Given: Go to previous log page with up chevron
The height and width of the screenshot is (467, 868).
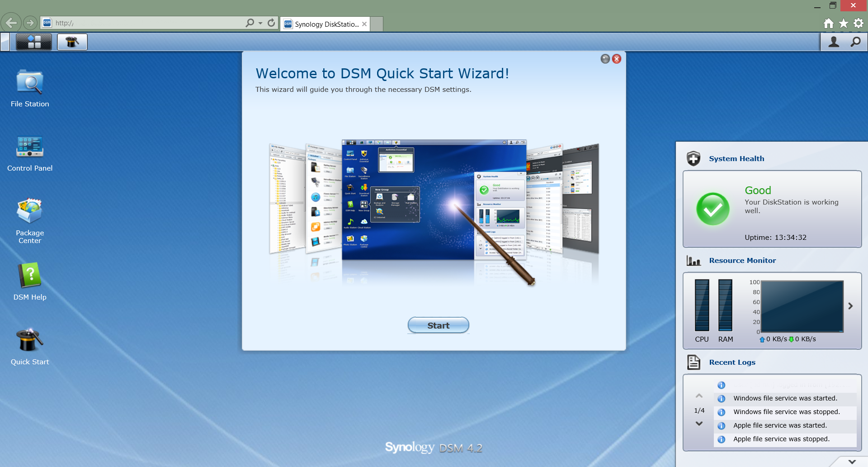Looking at the screenshot, I should tap(699, 396).
